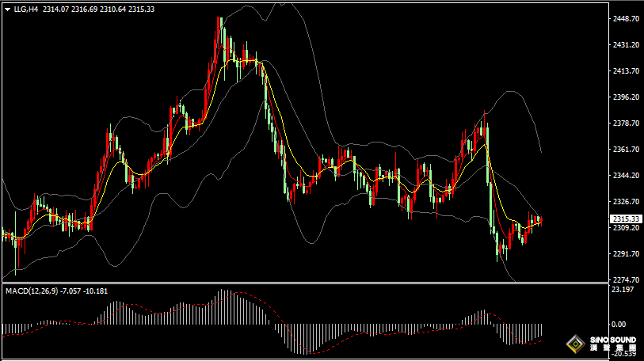
Task: Click the LLG,H4 symbol label
Action: point(26,9)
